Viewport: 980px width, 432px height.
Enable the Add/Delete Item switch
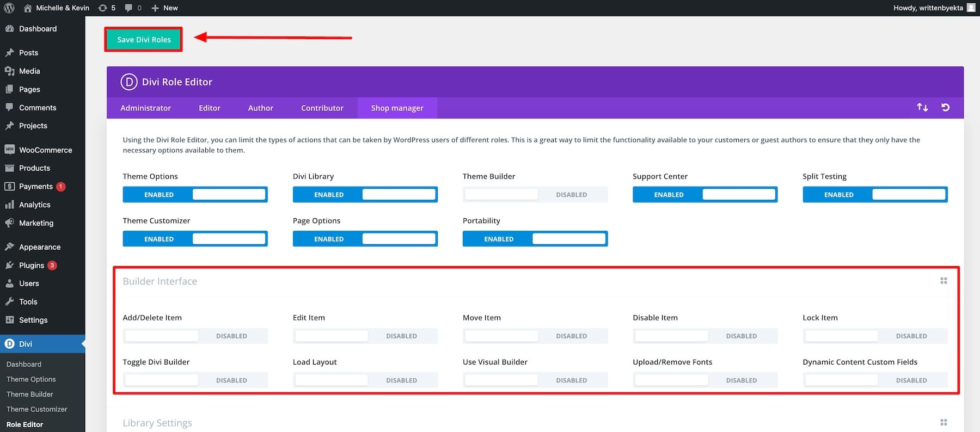(195, 336)
